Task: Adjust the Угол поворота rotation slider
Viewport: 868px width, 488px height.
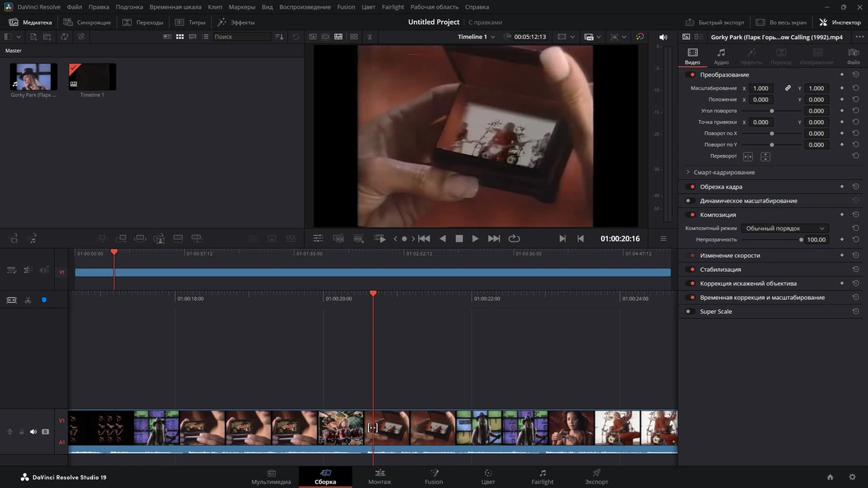Action: point(772,111)
